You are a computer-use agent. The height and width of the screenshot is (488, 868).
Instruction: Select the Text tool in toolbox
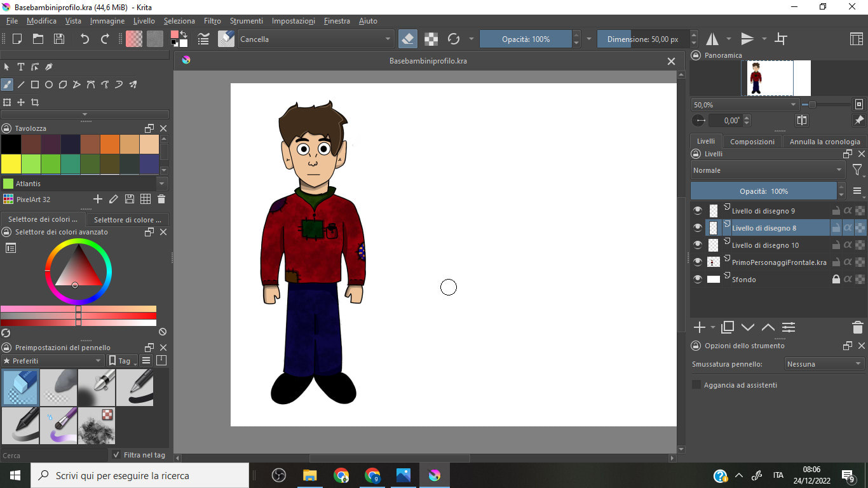click(21, 67)
